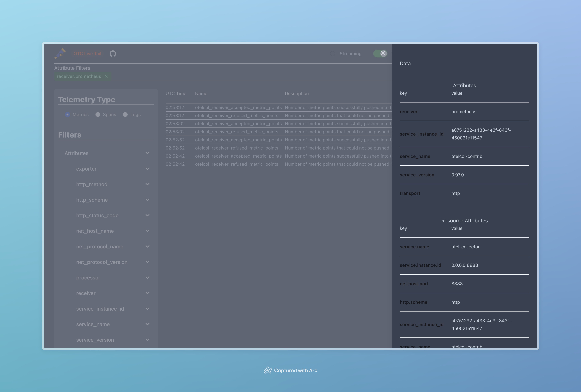Viewport: 581px width, 392px height.
Task: Click the http.scheme key in Resource Attributes
Action: [413, 302]
